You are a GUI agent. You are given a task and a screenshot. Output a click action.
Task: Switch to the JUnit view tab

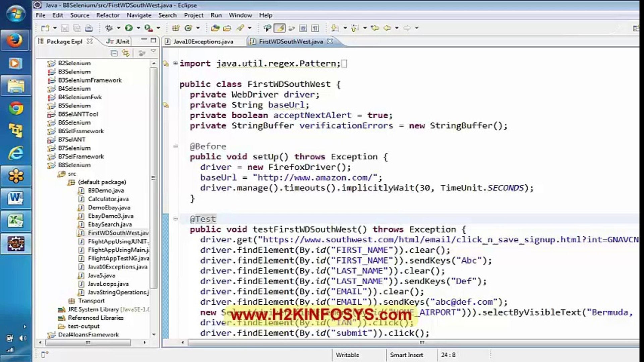(118, 42)
